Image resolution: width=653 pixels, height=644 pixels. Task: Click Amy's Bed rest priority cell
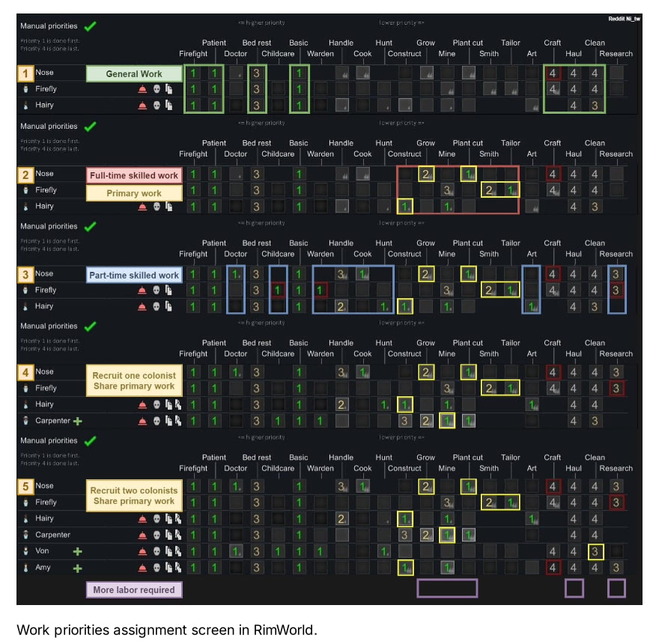click(x=257, y=568)
